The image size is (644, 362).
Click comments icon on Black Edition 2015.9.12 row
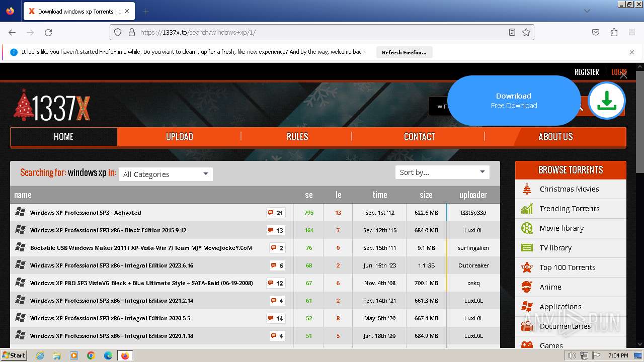click(x=276, y=230)
